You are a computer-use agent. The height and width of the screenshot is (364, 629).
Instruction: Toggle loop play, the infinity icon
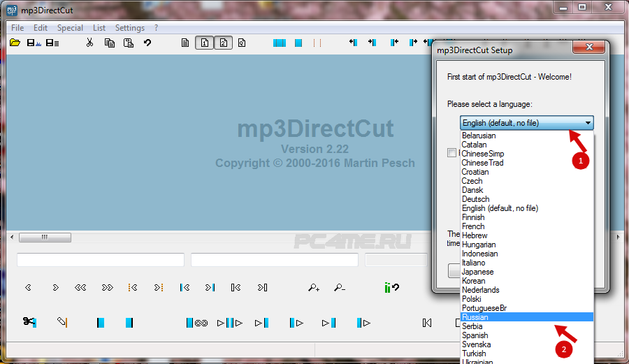tap(197, 323)
